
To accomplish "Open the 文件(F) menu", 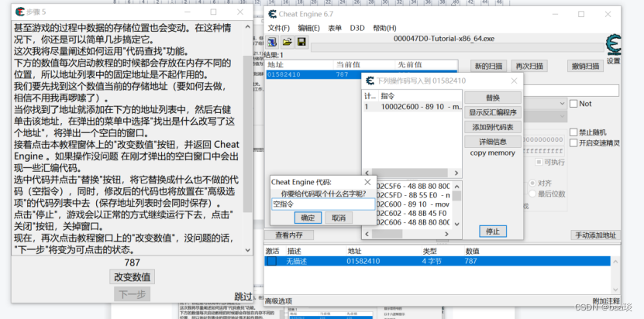I will [279, 28].
